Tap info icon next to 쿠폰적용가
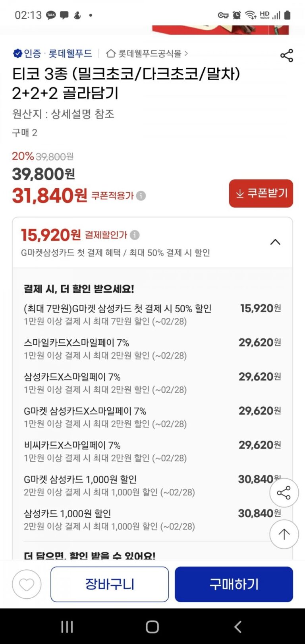This screenshot has width=305, height=644. coord(141,195)
